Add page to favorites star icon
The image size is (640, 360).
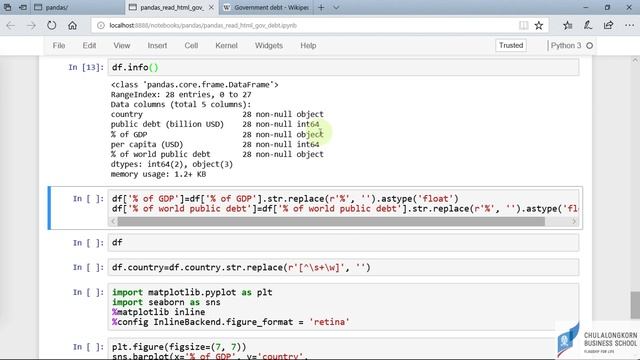tap(539, 25)
